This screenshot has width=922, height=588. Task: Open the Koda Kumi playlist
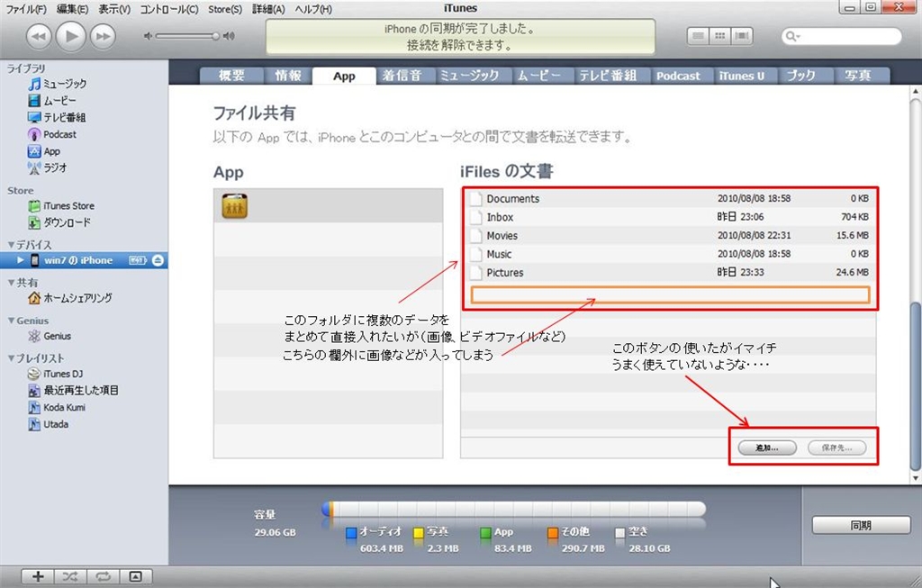pyautogui.click(x=57, y=408)
